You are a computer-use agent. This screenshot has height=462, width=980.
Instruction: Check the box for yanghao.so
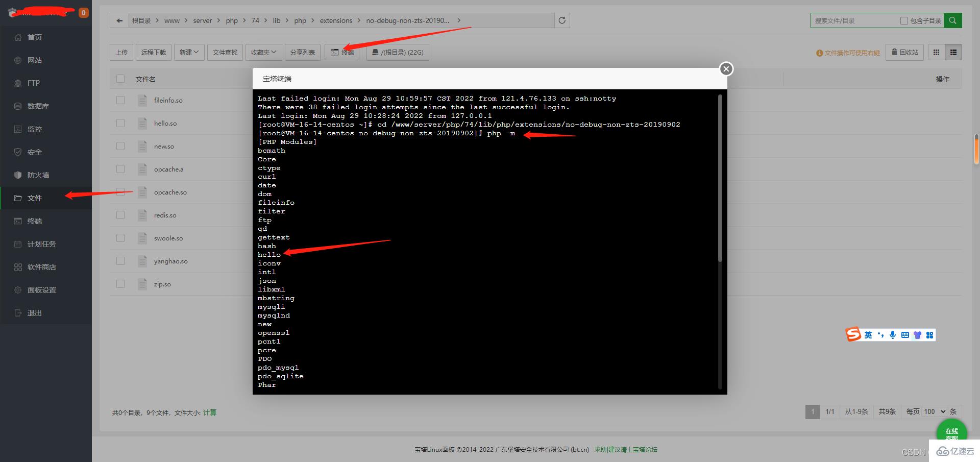click(x=120, y=261)
